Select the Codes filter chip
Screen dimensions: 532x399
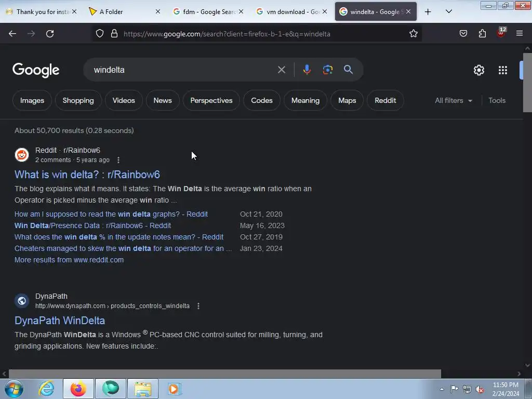[x=262, y=100]
